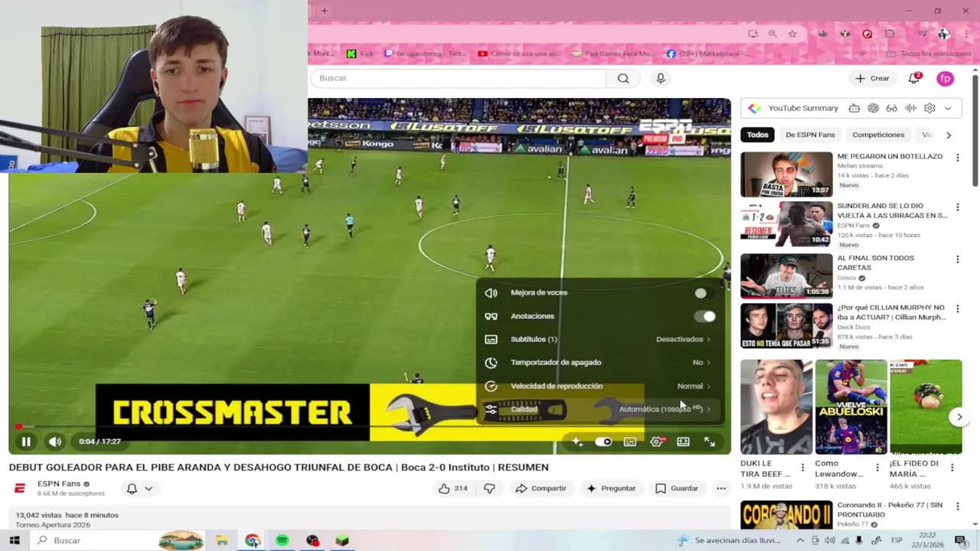Open the Kick bookmark
The height and width of the screenshot is (551, 980).
click(360, 54)
